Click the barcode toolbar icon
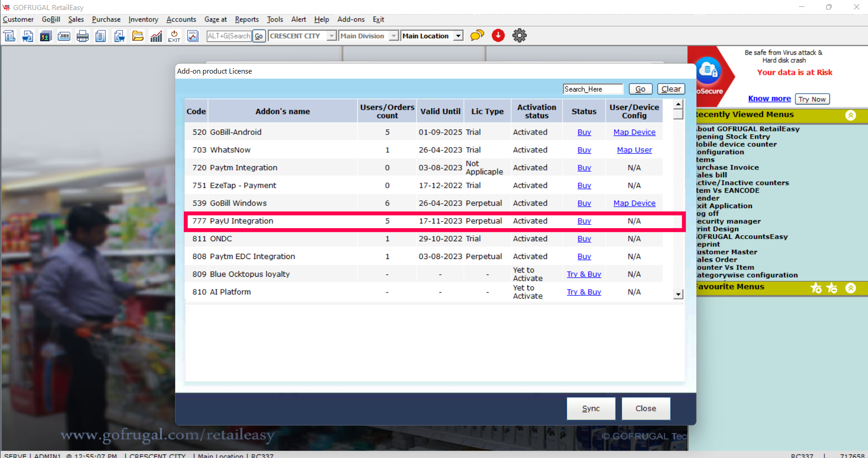This screenshot has height=458, width=868. 64,36
